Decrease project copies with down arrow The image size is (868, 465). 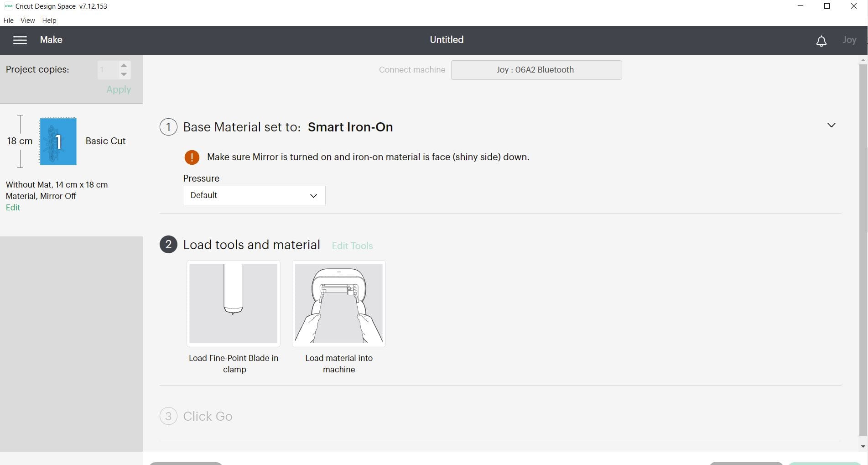(124, 74)
